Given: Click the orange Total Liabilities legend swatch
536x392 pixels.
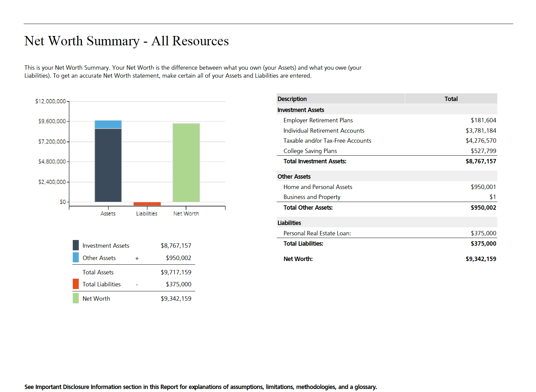Looking at the screenshot, I should point(76,284).
